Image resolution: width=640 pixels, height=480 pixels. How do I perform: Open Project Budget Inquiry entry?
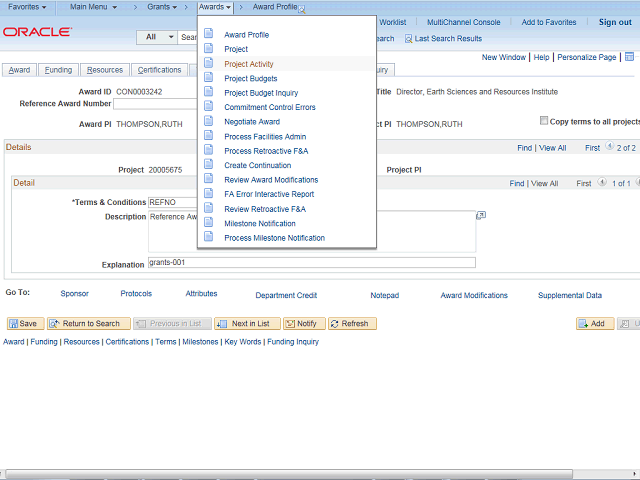point(261,93)
